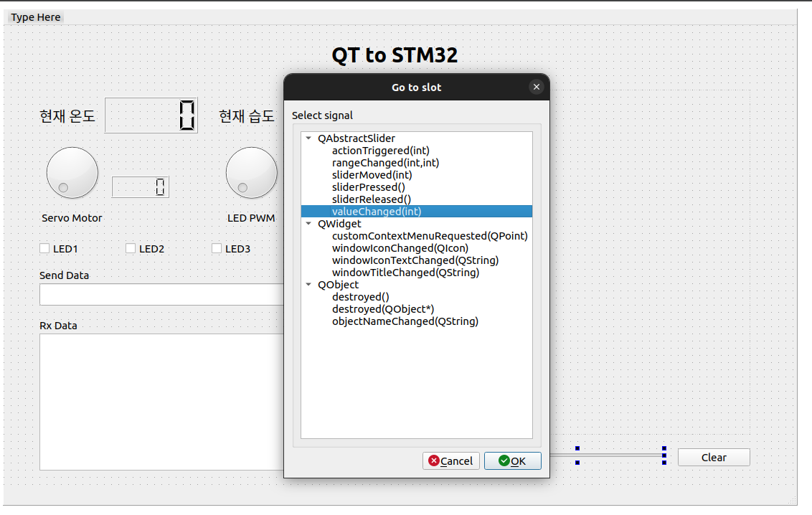Collapse the QWidget signal group

308,224
